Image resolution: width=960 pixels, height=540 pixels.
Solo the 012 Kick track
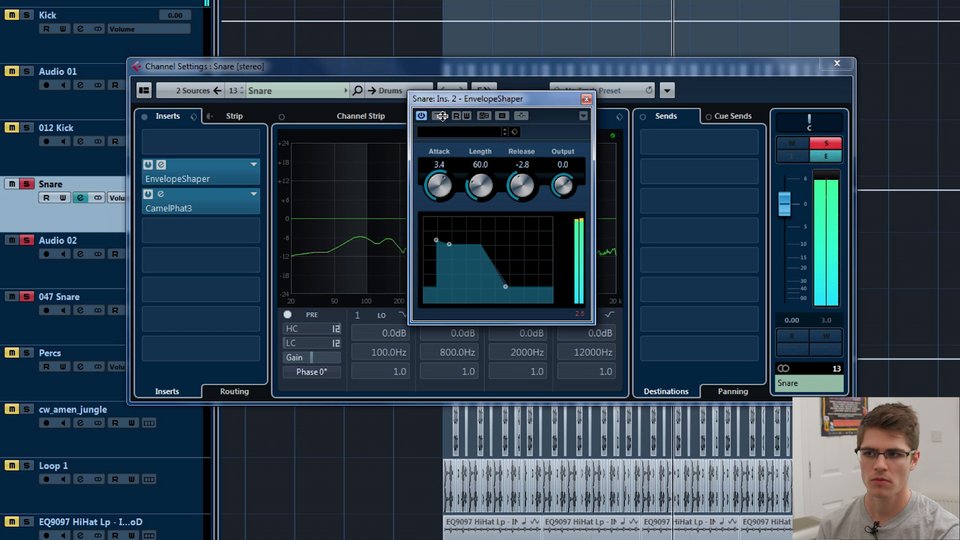tap(26, 127)
